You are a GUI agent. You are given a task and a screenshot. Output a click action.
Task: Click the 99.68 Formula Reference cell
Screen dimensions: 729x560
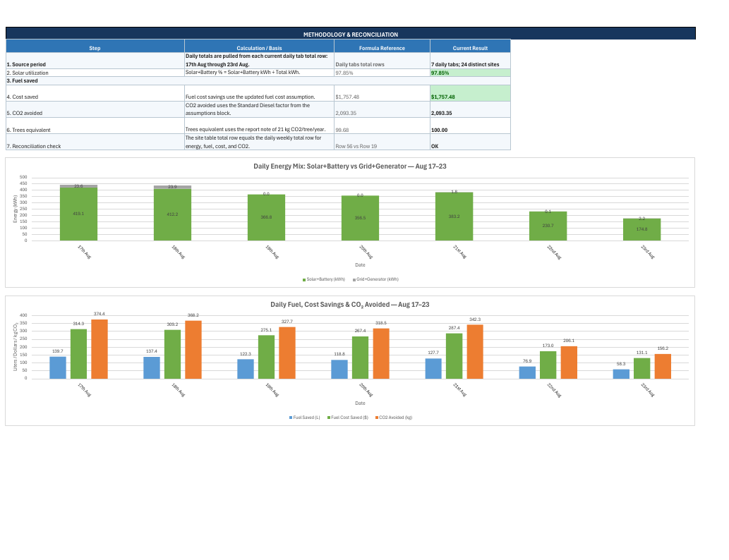[x=382, y=126]
